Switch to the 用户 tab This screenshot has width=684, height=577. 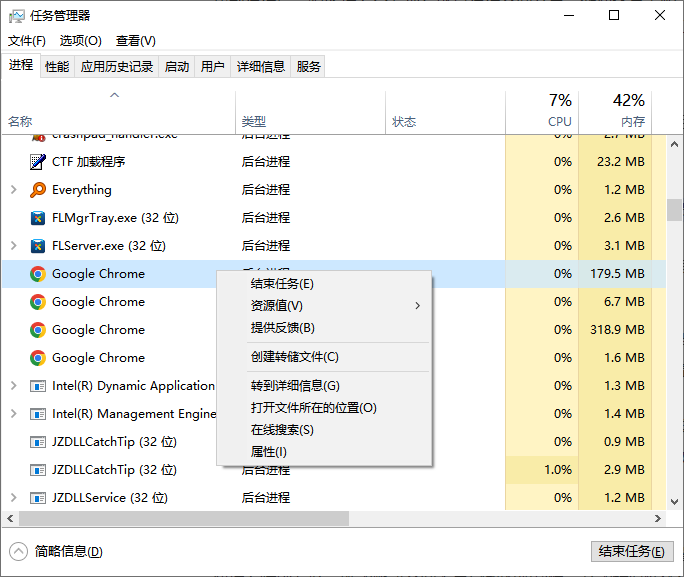[x=213, y=67]
